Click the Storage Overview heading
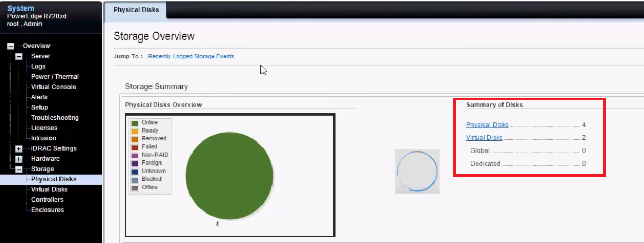 pos(154,36)
